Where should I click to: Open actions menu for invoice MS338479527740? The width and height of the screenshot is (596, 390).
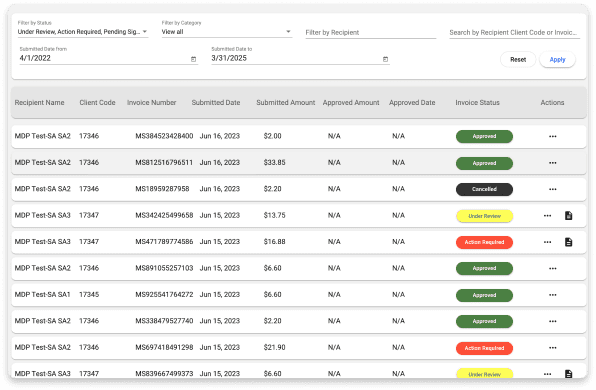[552, 321]
